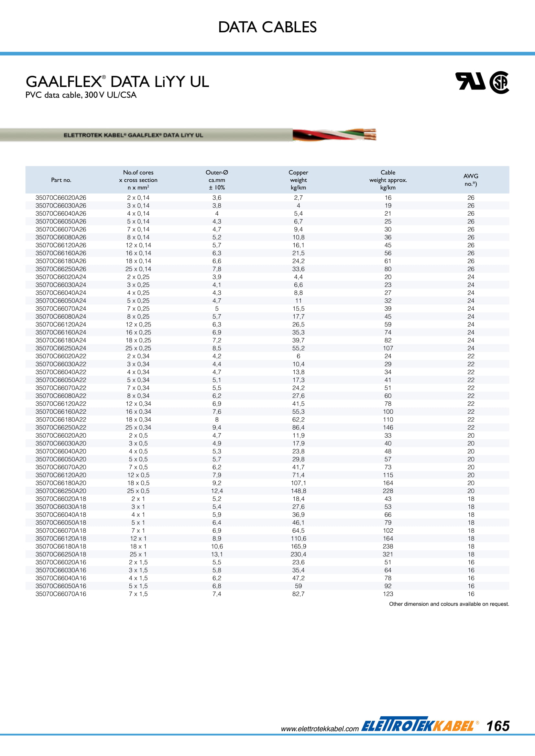The height and width of the screenshot is (756, 535).
Task: Select part number 35070C66070A26
Action: click(x=61, y=229)
